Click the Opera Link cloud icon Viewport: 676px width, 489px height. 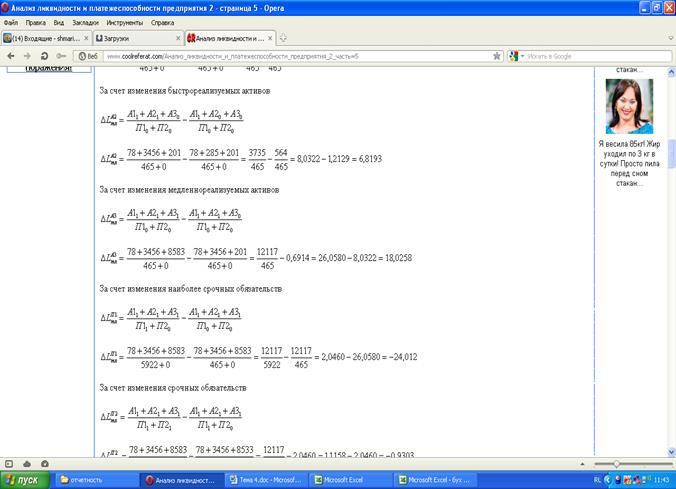(x=27, y=464)
